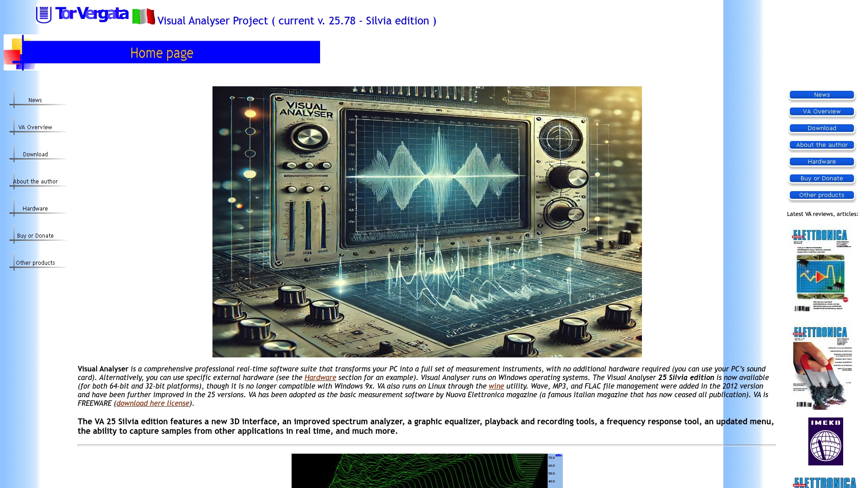868x488 pixels.
Task: Click the green 3D spectrum waterfall image
Action: [x=427, y=471]
